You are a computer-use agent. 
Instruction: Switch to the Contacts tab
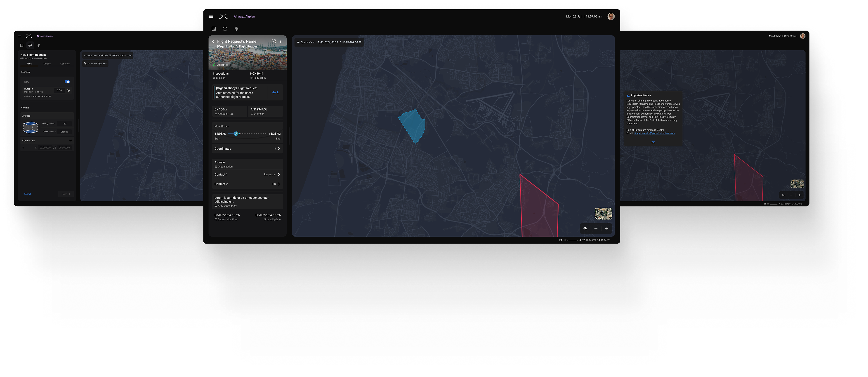tap(65, 64)
